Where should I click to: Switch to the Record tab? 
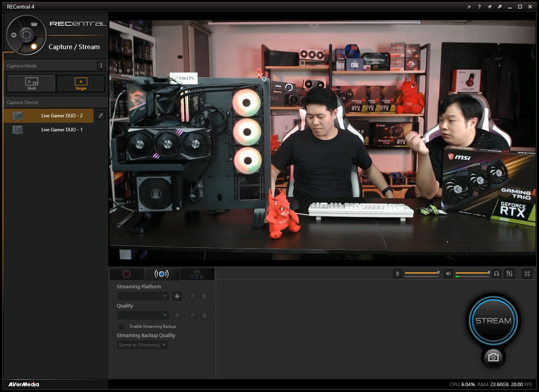(127, 274)
